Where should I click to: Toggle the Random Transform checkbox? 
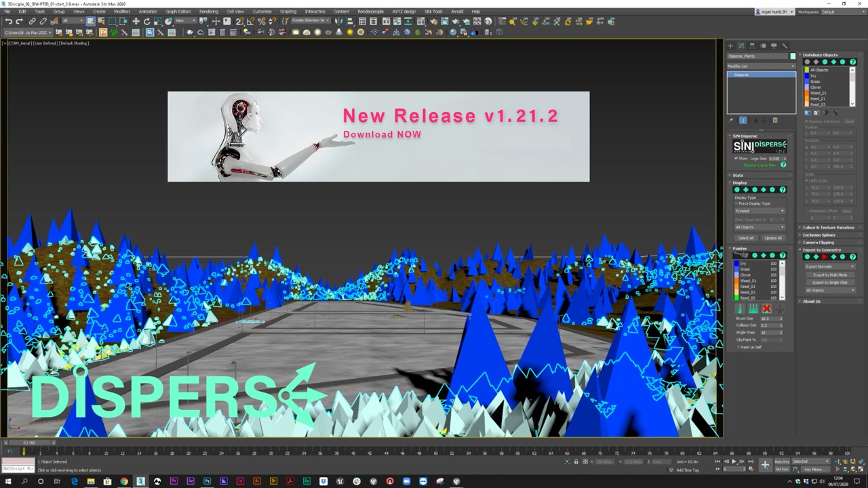(x=806, y=121)
